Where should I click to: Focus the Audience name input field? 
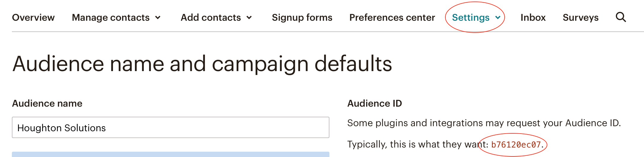(x=170, y=127)
